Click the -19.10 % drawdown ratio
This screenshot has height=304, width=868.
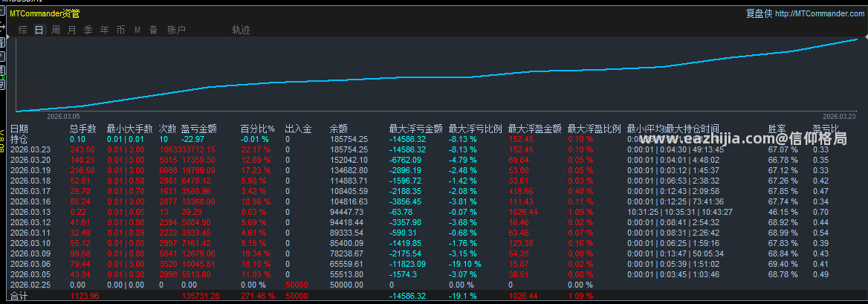tap(465, 264)
